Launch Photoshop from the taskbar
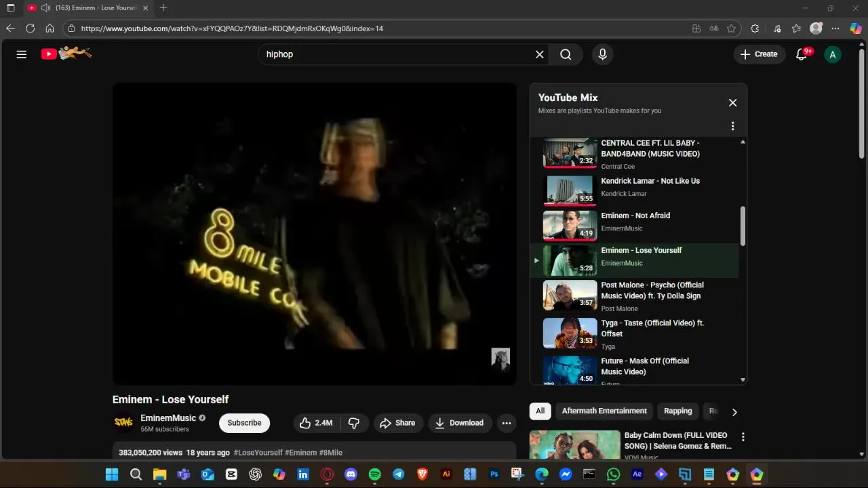 click(494, 474)
